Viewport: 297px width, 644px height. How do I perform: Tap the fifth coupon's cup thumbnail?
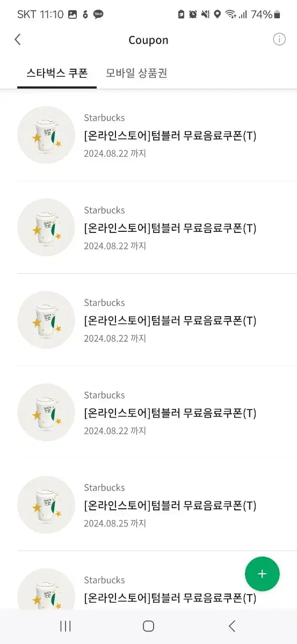pyautogui.click(x=46, y=504)
